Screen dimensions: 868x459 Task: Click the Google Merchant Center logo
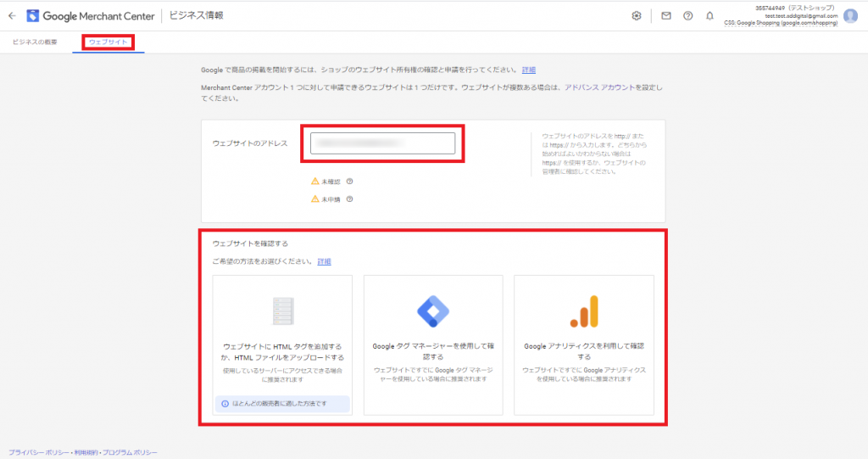tap(91, 16)
